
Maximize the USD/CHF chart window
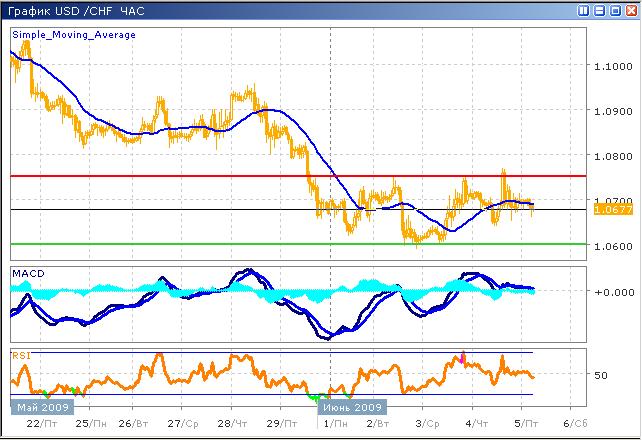[x=615, y=10]
